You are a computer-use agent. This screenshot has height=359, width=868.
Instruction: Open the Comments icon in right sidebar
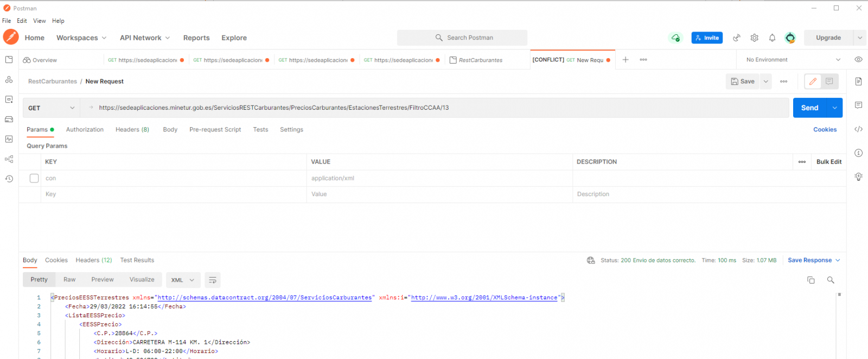[x=858, y=105]
